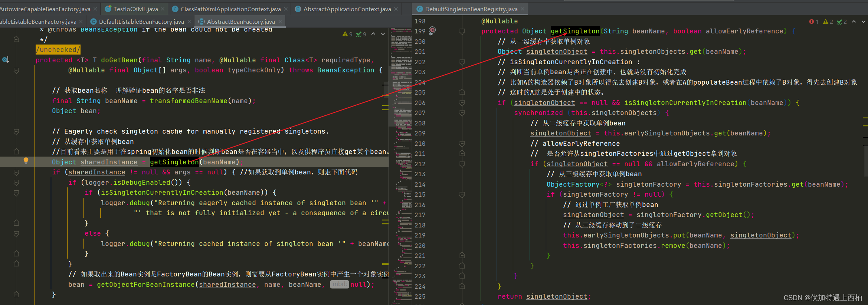Fold comment block starting at line 202

click(x=462, y=62)
